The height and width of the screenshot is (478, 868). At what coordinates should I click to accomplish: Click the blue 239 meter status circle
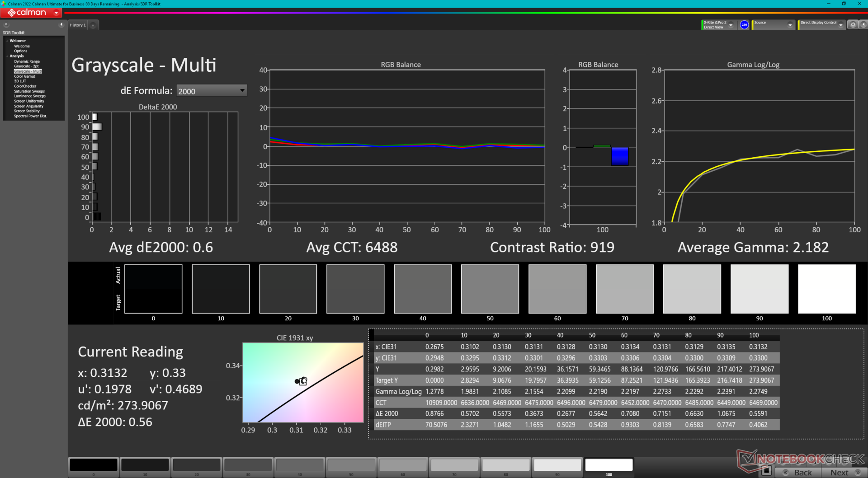744,25
